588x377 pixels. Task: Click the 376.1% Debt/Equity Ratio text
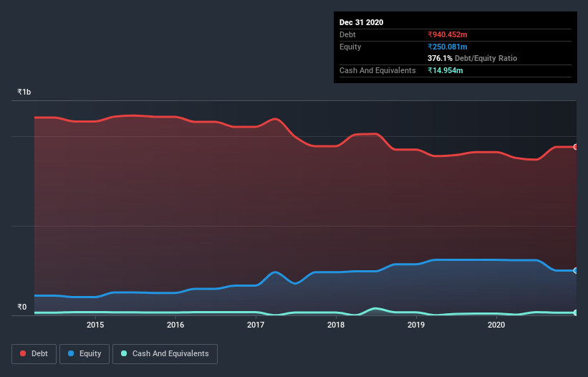point(472,58)
